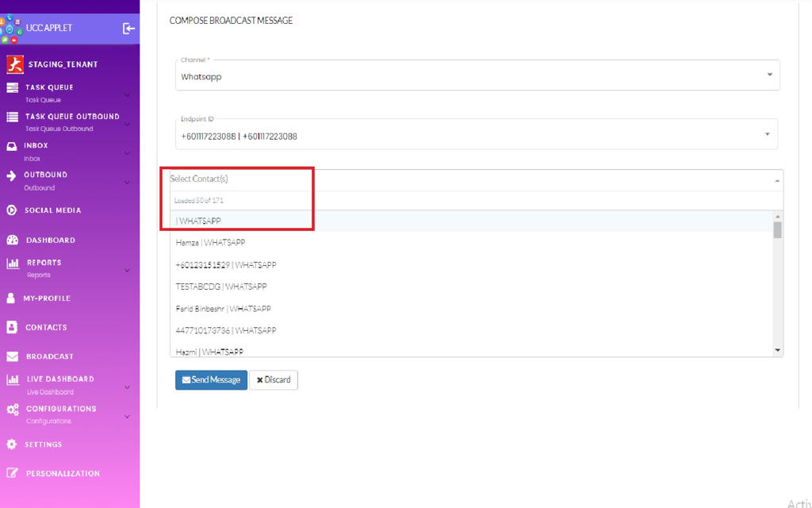Screen dimensions: 812x508
Task: Click the Personalization edit icon
Action: pyautogui.click(x=12, y=473)
